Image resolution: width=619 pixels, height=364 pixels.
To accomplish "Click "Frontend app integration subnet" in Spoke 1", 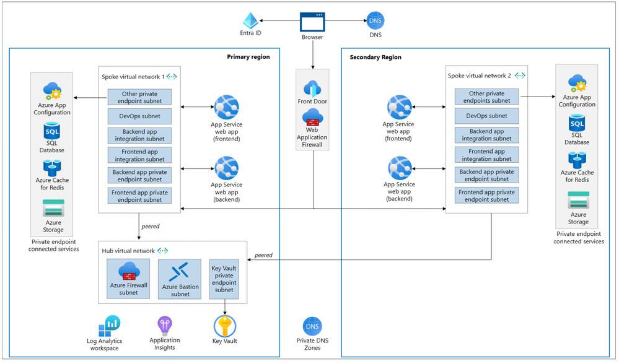I will point(140,155).
